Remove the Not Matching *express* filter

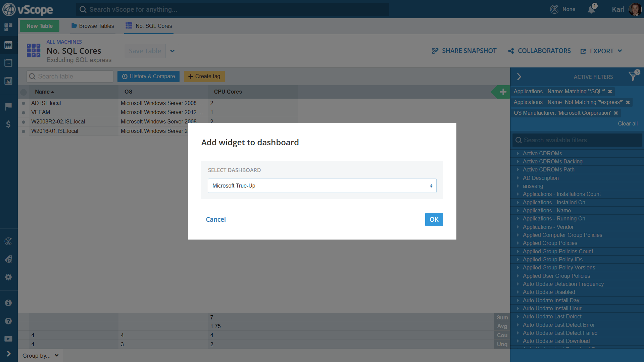628,102
